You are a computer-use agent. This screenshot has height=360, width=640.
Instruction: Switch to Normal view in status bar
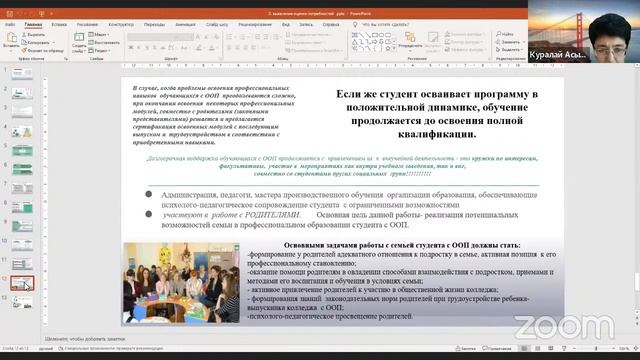(x=524, y=349)
